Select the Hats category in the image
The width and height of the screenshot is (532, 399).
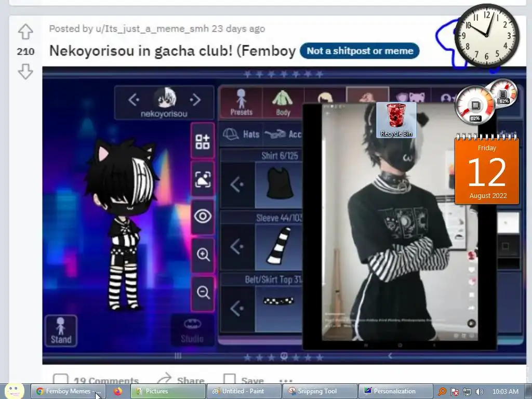pos(241,135)
